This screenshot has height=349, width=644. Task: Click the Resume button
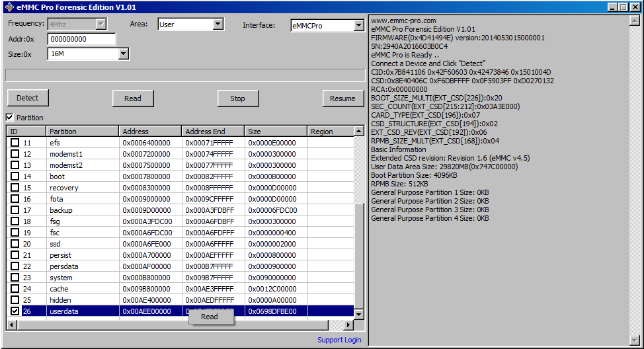click(343, 98)
